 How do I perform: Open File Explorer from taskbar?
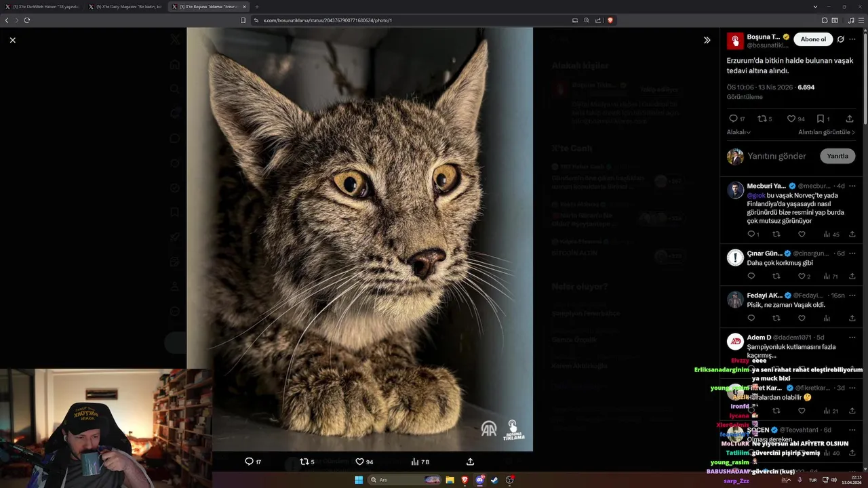(x=450, y=480)
